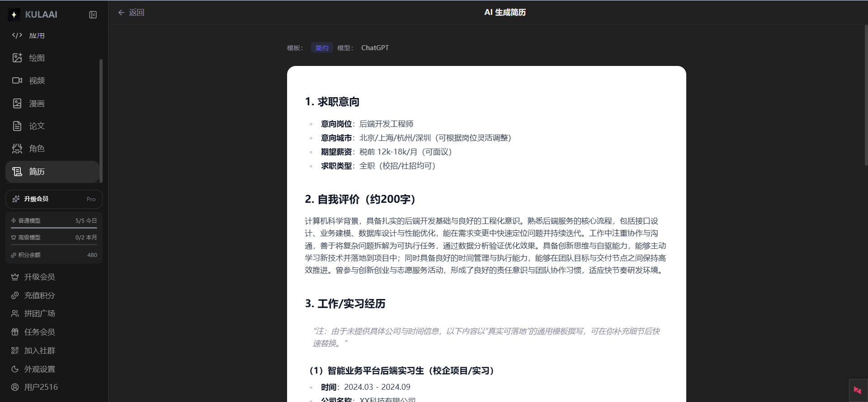Click the 期望薪资 税前 12k-18k/月 line
The height and width of the screenshot is (402, 868).
click(x=387, y=152)
